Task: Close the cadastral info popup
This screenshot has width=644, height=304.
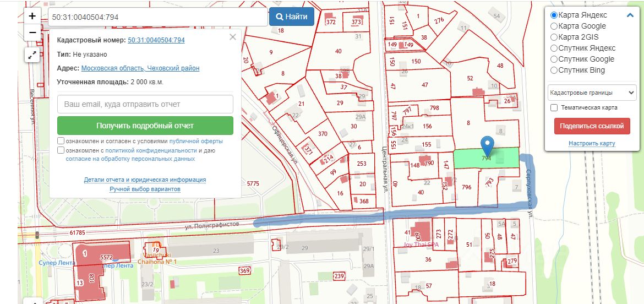Action: (233, 37)
